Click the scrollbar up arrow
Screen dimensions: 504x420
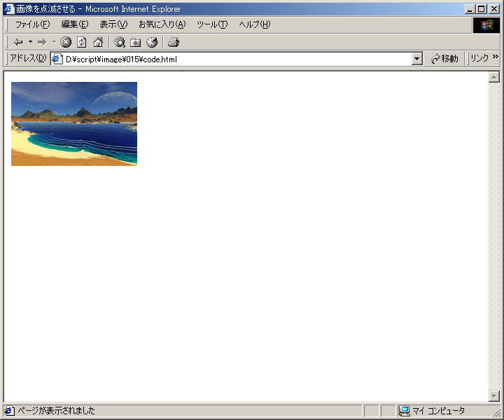[493, 77]
